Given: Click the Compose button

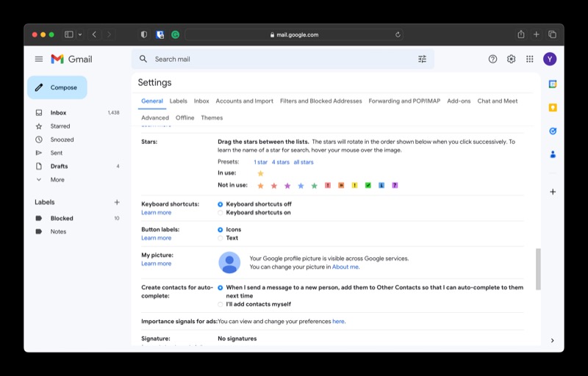Looking at the screenshot, I should pos(57,87).
